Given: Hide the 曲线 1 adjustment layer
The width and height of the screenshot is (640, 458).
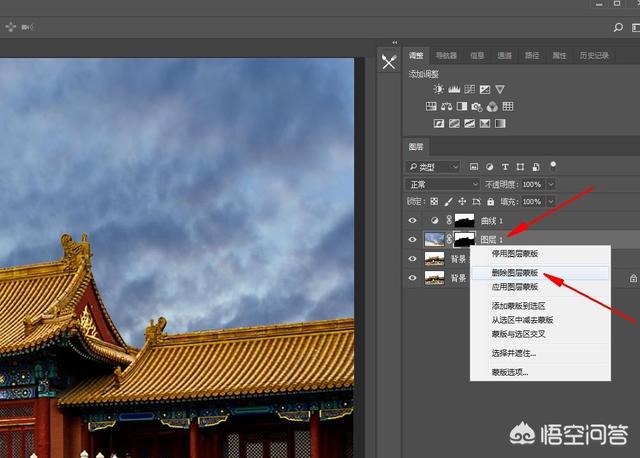Looking at the screenshot, I should point(412,220).
